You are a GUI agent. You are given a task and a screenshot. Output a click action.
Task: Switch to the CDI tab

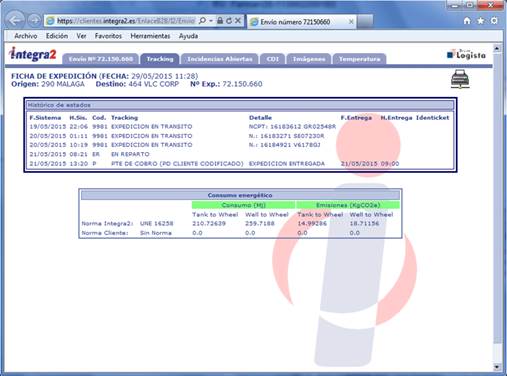(x=272, y=59)
